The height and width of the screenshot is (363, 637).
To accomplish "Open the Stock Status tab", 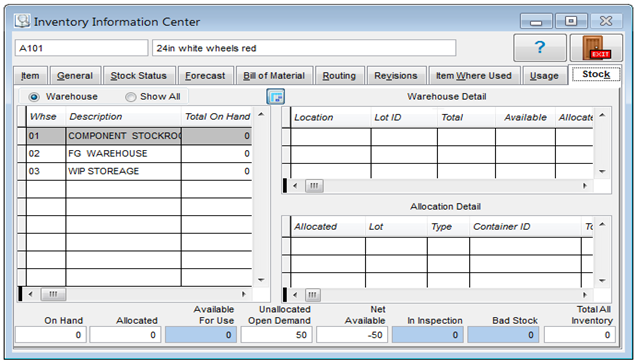I will 139,76.
